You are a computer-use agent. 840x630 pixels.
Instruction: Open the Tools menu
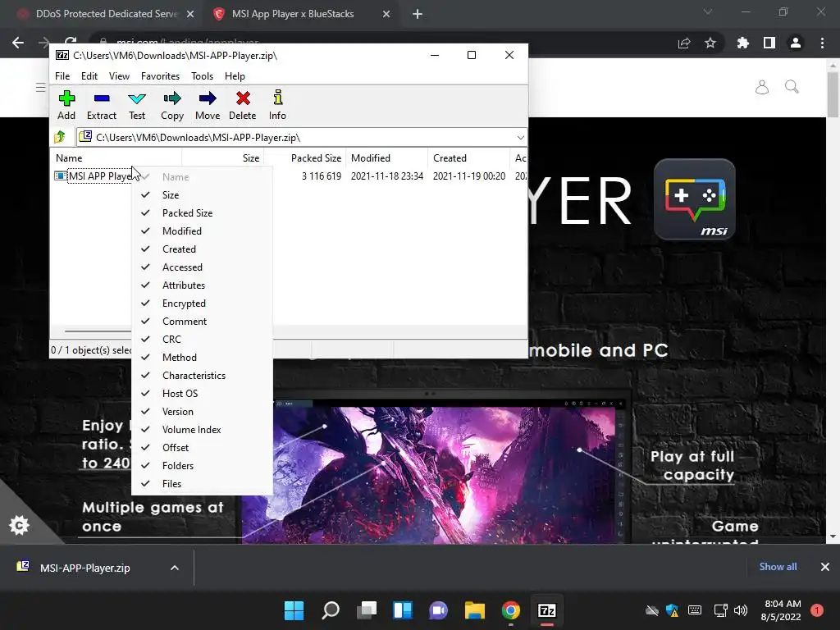(202, 76)
